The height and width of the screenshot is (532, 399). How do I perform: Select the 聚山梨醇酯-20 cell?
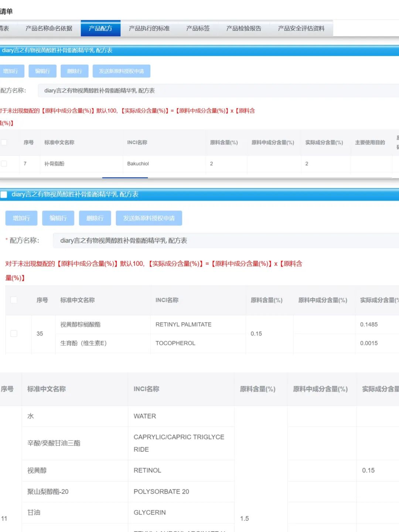click(75, 492)
